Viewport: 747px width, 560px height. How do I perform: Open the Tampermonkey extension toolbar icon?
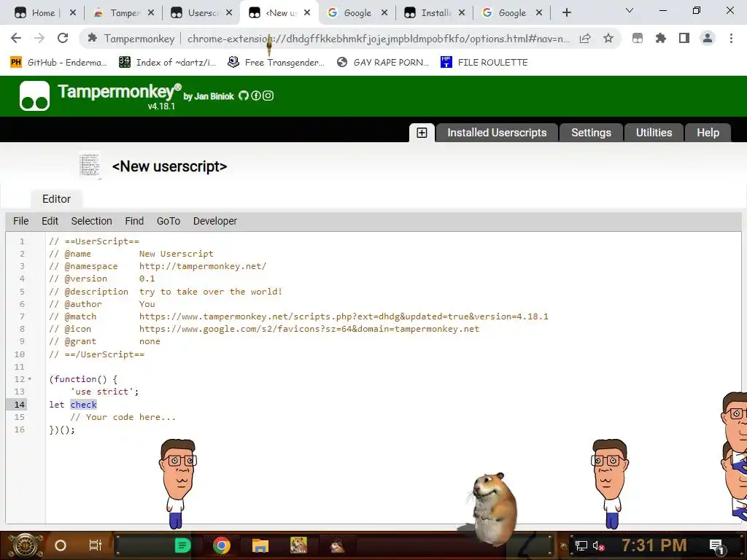[638, 38]
